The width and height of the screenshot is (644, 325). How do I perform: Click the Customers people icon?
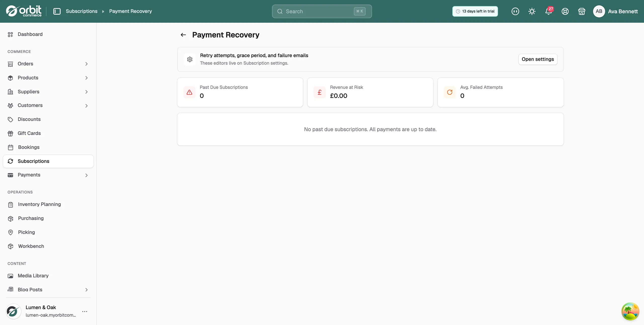click(10, 106)
